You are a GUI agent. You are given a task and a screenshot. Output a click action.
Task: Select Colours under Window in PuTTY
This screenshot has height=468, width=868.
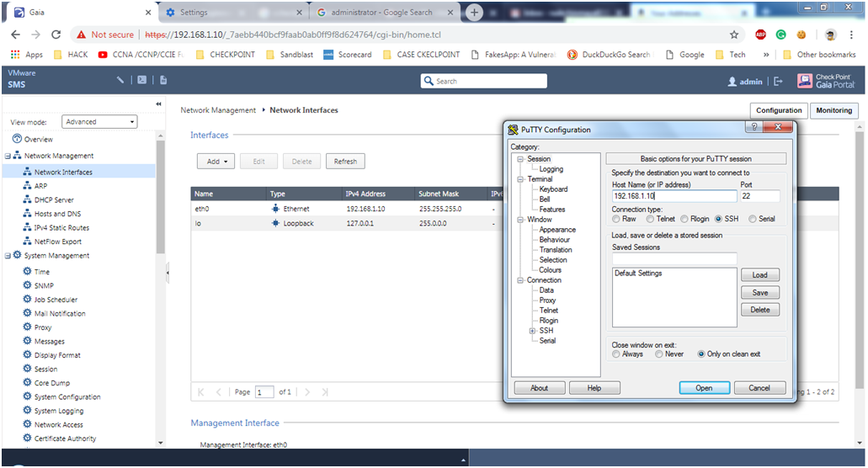(551, 270)
